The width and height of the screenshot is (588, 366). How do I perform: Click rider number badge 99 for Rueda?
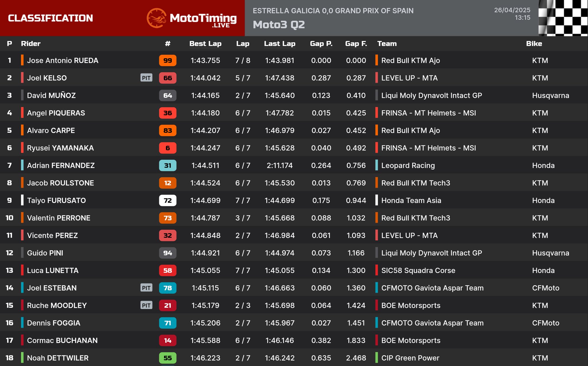pos(167,61)
